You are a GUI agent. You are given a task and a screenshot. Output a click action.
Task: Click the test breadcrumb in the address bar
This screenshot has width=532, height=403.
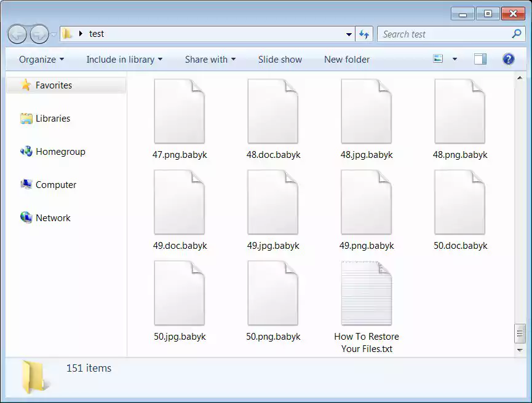pyautogui.click(x=97, y=34)
